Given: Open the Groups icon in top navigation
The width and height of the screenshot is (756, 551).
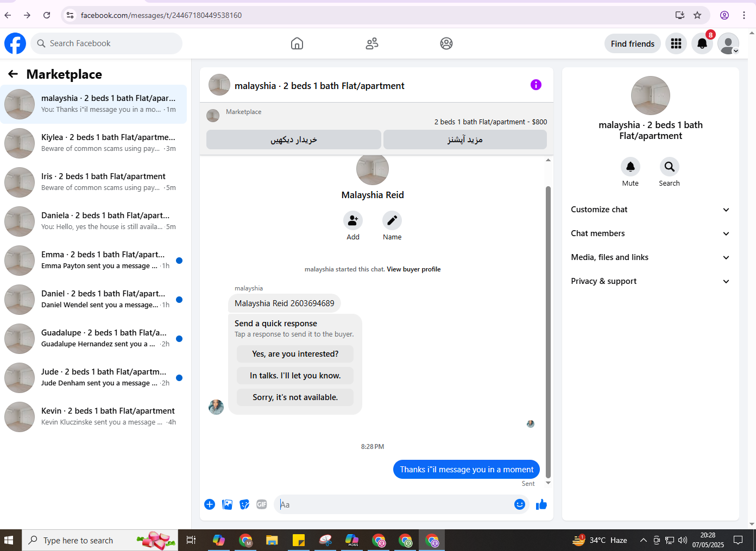Looking at the screenshot, I should click(446, 43).
